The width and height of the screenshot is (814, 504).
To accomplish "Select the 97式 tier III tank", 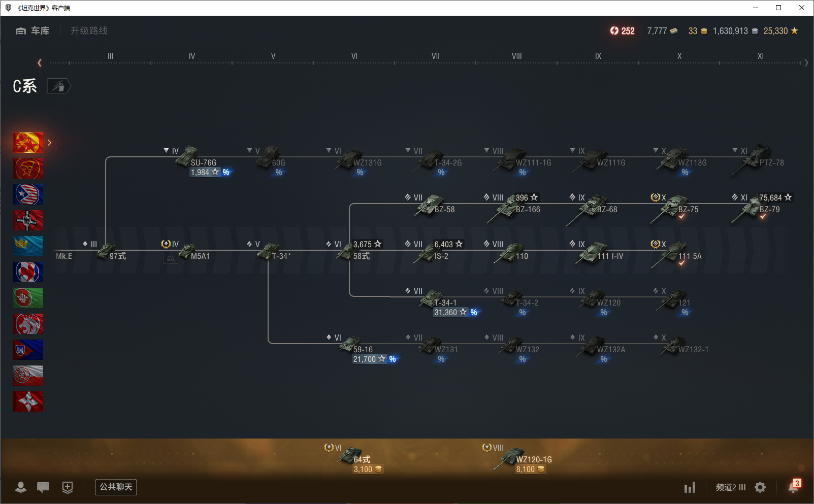I will [x=106, y=251].
